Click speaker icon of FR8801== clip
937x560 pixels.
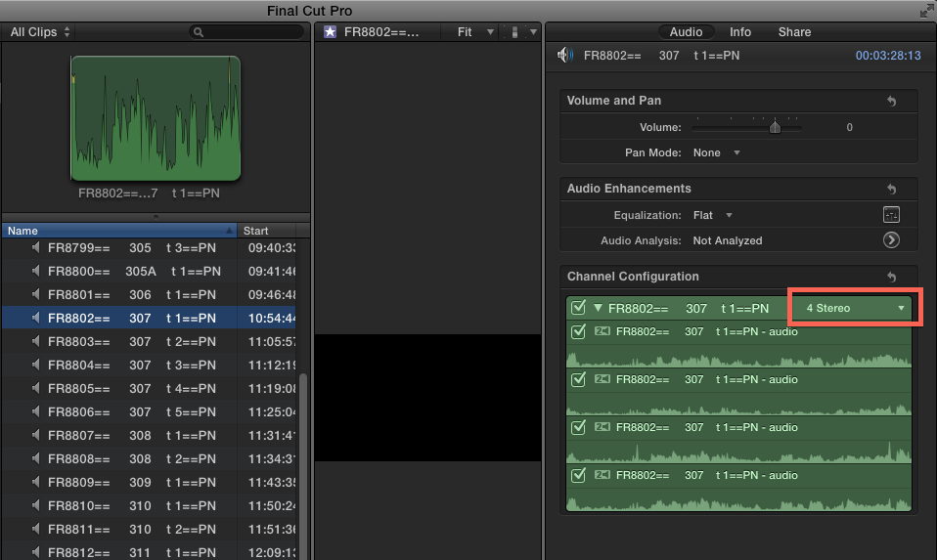36,294
